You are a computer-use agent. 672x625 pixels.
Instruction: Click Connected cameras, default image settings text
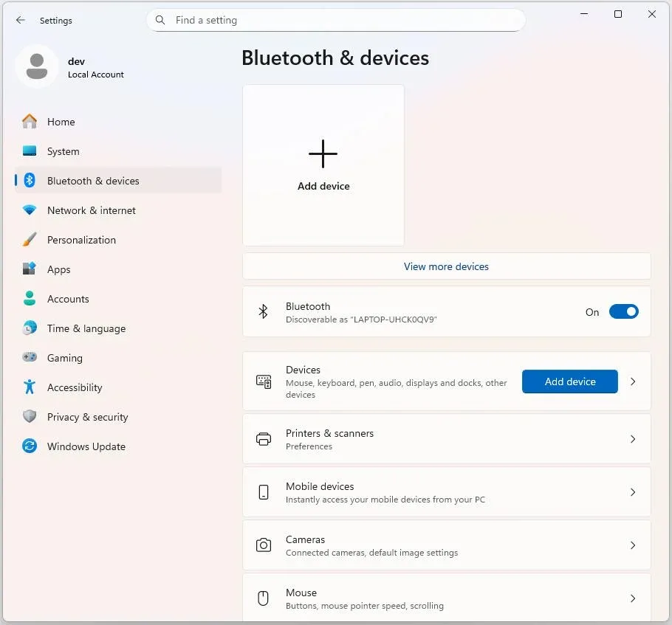pos(371,553)
